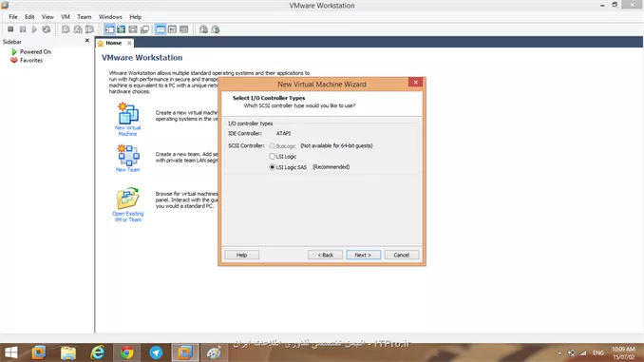Click the Suspend pause toolbar icon
Viewport: 644px width, 362px height.
coord(23,29)
